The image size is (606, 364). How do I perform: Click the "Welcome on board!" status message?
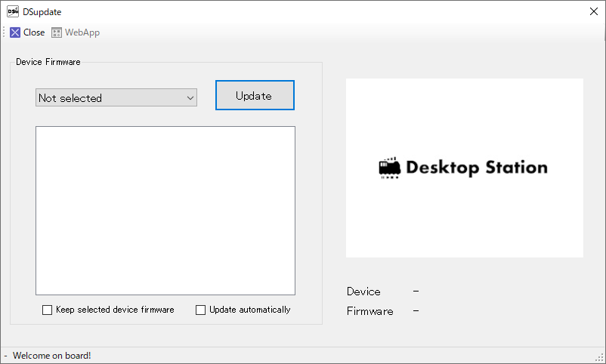[x=51, y=356]
